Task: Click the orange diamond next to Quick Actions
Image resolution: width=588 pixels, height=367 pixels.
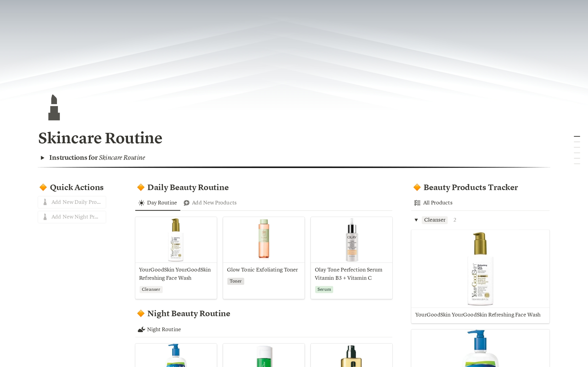Action: point(43,187)
